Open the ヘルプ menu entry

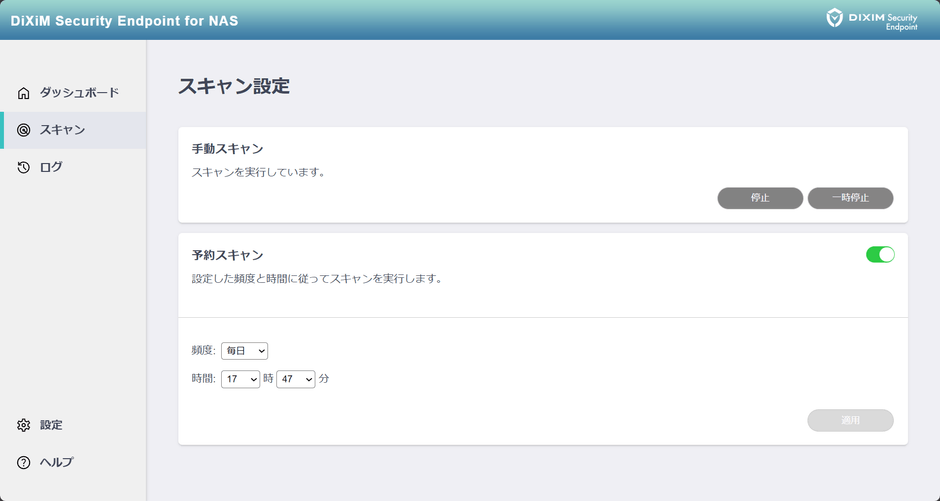coord(56,462)
